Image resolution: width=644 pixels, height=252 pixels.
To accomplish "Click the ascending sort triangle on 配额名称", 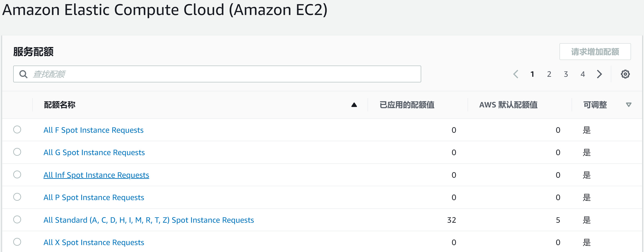I will pos(354,105).
